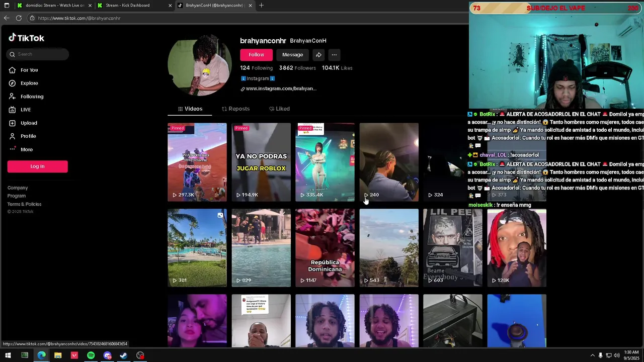Open pinned video with 335.4K views

pyautogui.click(x=325, y=162)
